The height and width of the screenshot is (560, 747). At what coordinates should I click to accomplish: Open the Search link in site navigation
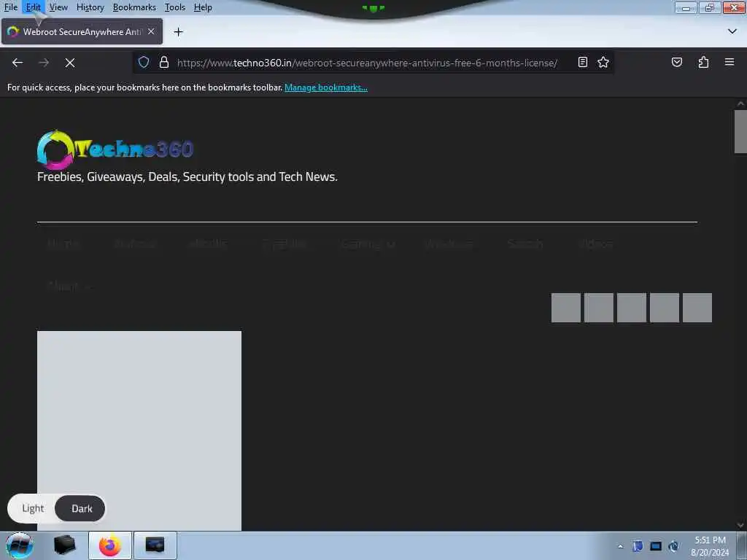coord(525,244)
